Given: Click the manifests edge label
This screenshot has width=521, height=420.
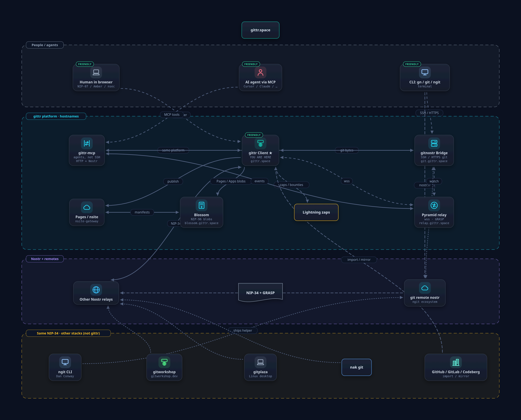Looking at the screenshot, I should click(142, 212).
